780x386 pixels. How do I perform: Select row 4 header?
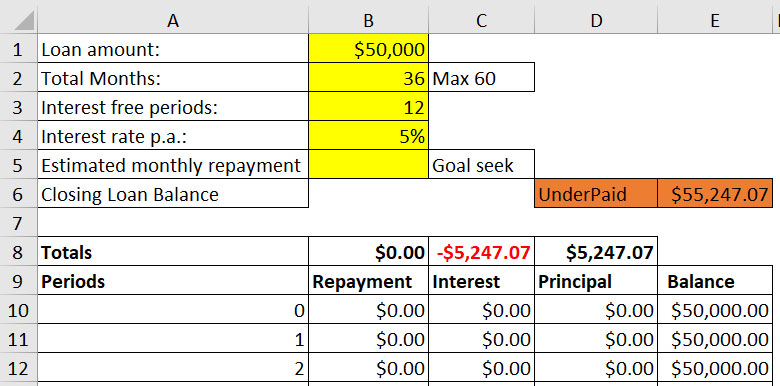(x=18, y=135)
